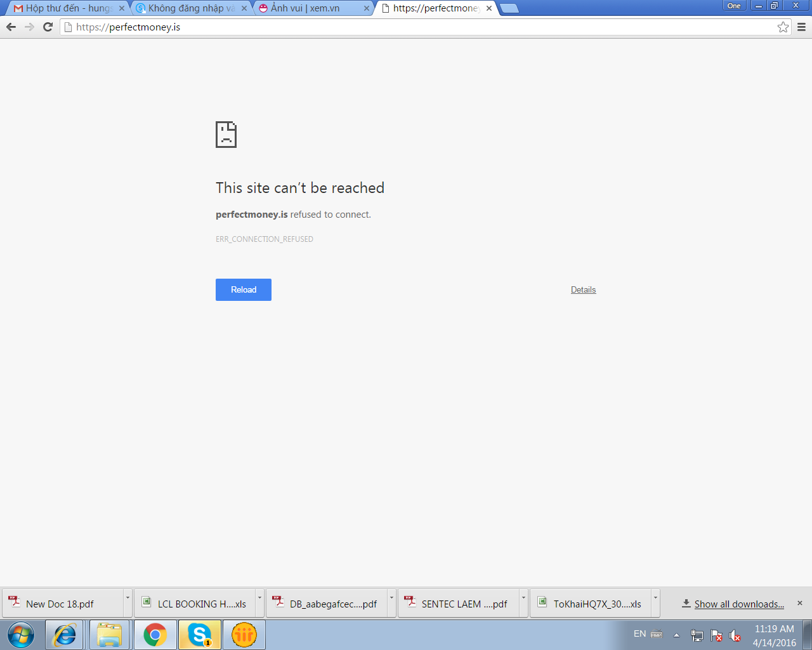
Task: Click the browser forward arrow
Action: [29, 27]
